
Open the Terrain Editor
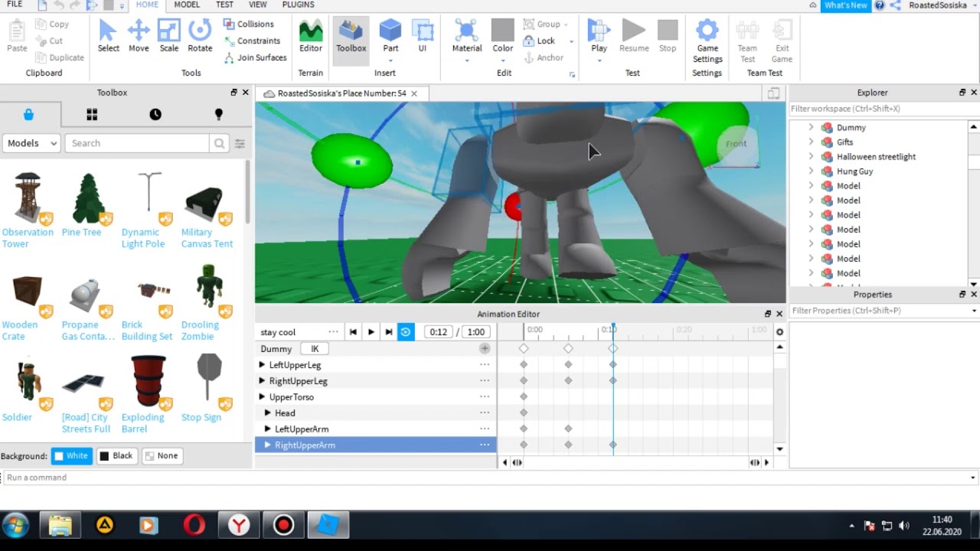point(311,37)
